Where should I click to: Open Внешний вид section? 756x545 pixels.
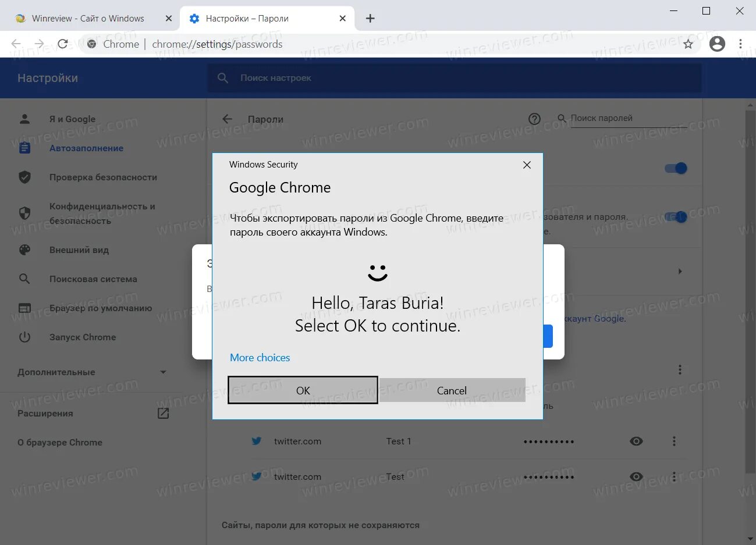point(79,250)
